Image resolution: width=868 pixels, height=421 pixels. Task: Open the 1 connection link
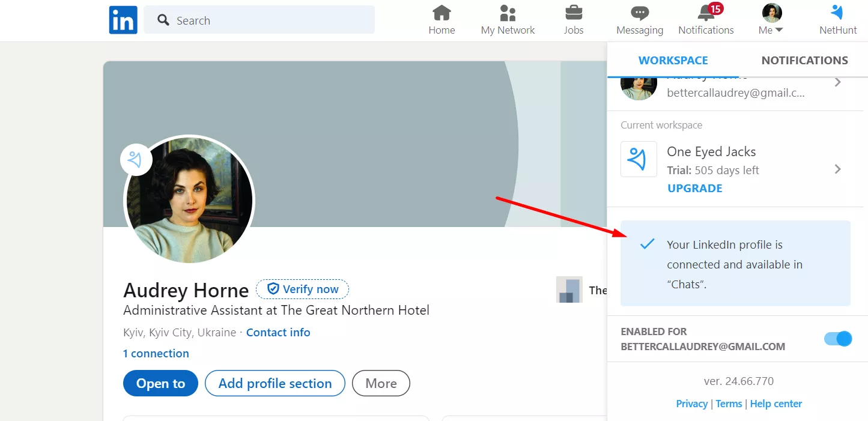[x=156, y=353]
